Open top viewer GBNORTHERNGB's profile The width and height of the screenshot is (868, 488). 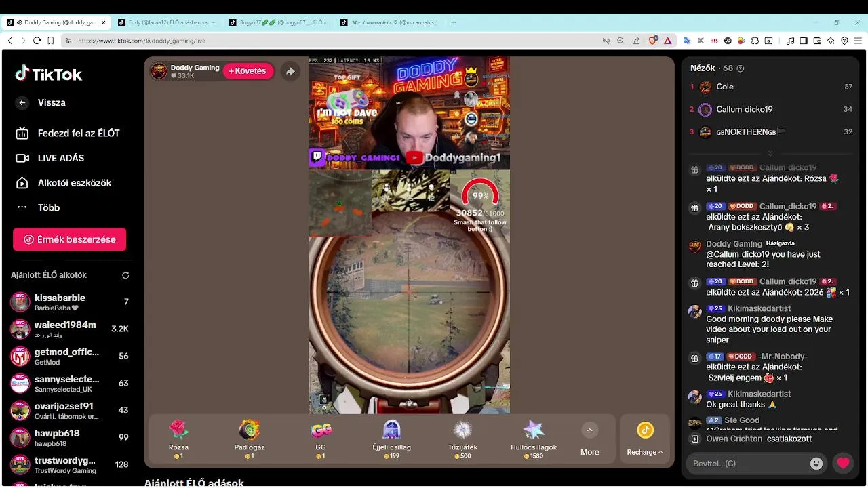[x=771, y=131]
